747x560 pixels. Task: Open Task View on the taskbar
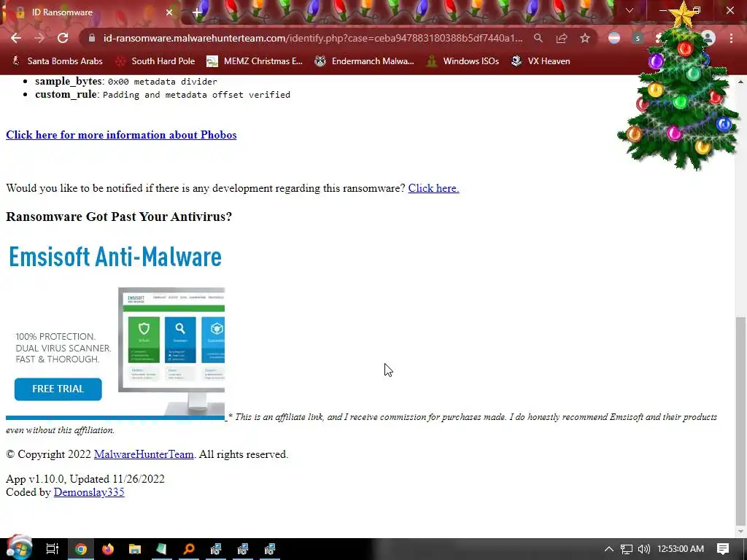point(53,549)
